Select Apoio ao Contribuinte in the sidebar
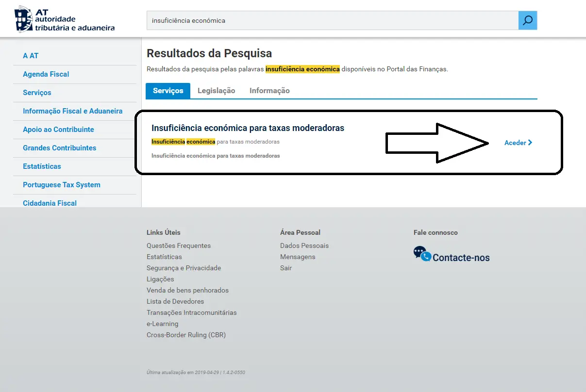Screen dimensions: 586x392 (x=58, y=130)
